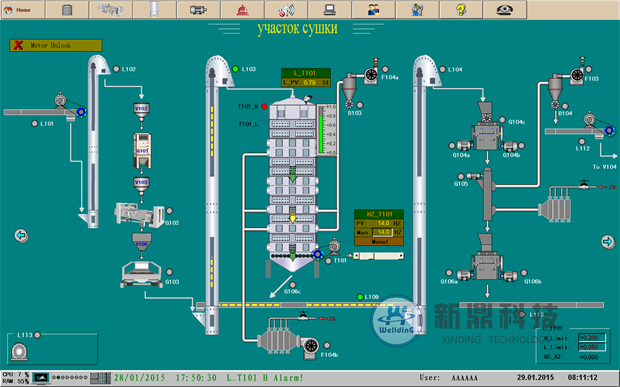620x387 pixels.
Task: Toggle the L103 elevator status indicator
Action: click(236, 69)
